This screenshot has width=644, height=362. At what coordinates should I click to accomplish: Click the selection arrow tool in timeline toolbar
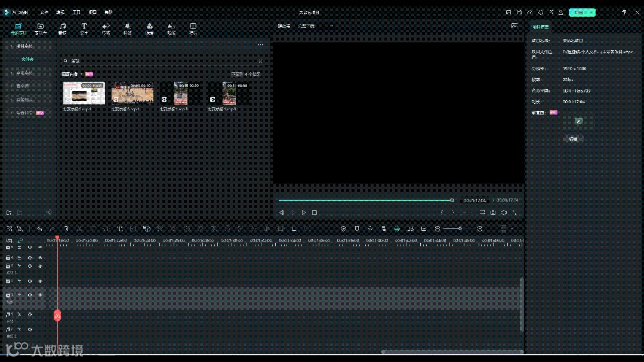coord(19,228)
